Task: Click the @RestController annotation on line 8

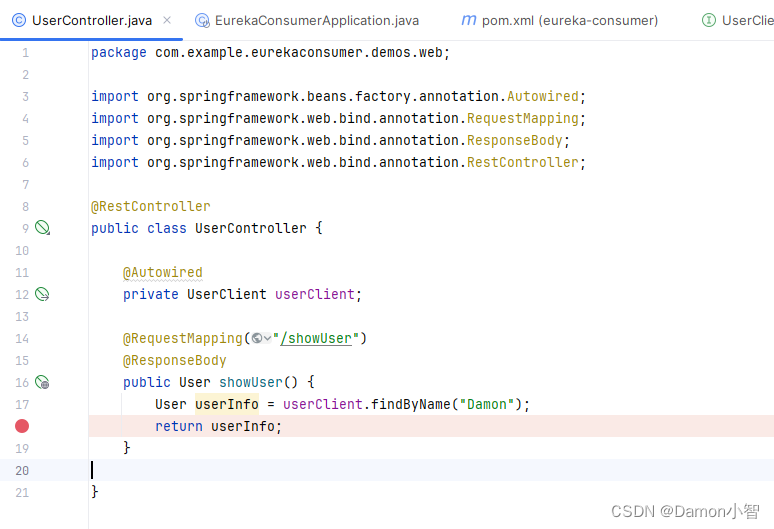Action: click(x=151, y=206)
